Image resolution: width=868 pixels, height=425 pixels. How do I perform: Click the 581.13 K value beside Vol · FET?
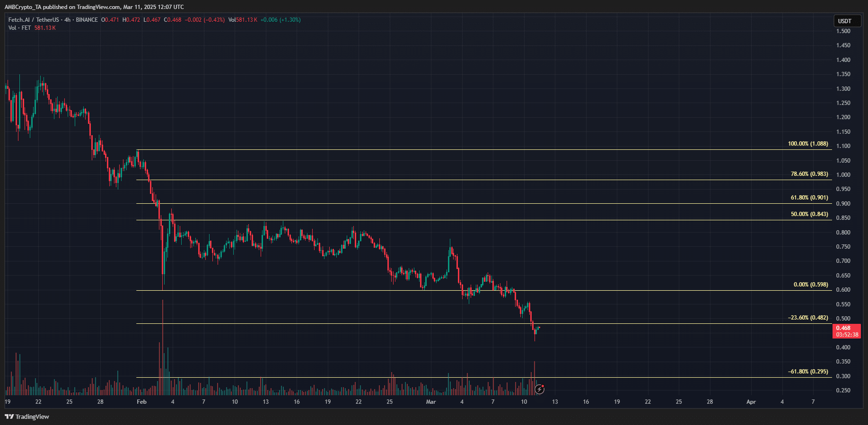click(45, 28)
